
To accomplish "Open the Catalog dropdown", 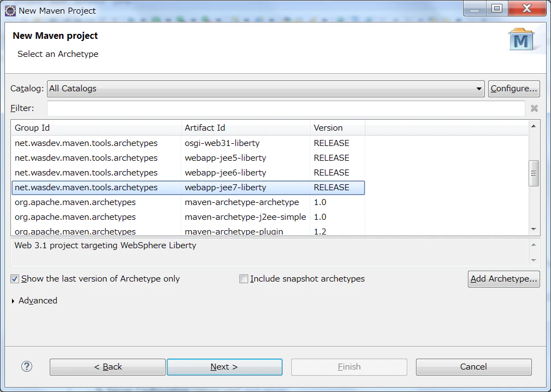I will pyautogui.click(x=266, y=89).
